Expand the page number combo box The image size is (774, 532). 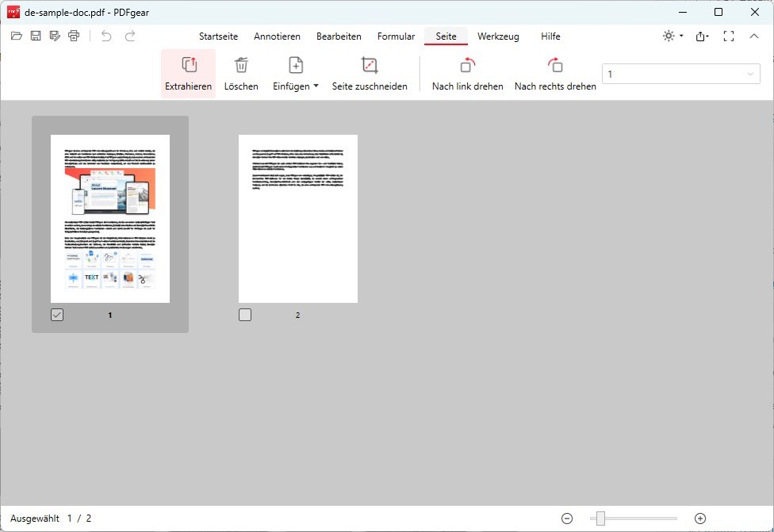750,73
